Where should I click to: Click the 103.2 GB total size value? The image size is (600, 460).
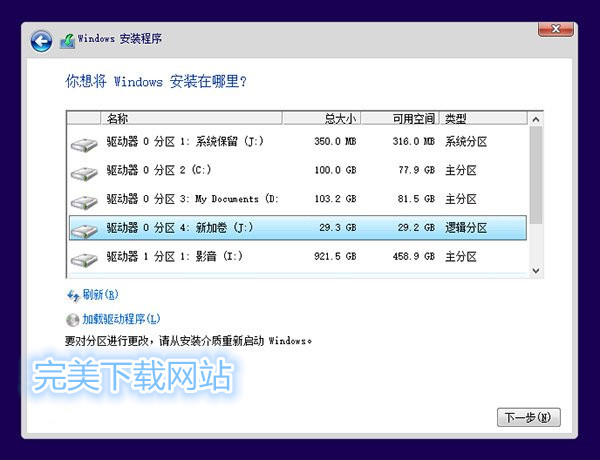[x=335, y=199]
